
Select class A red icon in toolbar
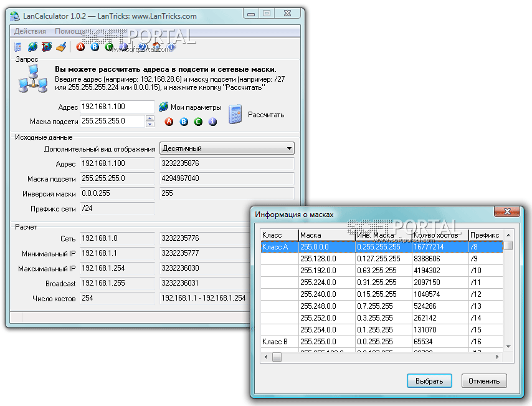click(80, 47)
